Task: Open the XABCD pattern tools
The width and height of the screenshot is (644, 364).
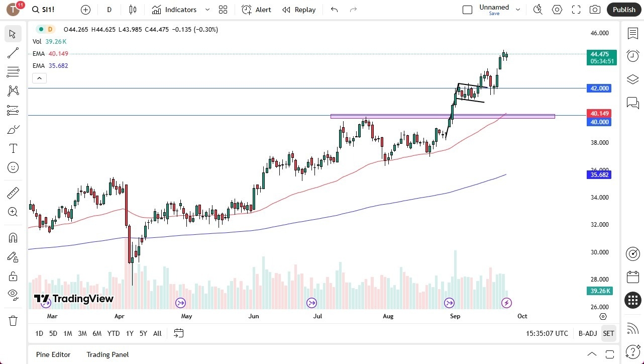Action: (13, 90)
